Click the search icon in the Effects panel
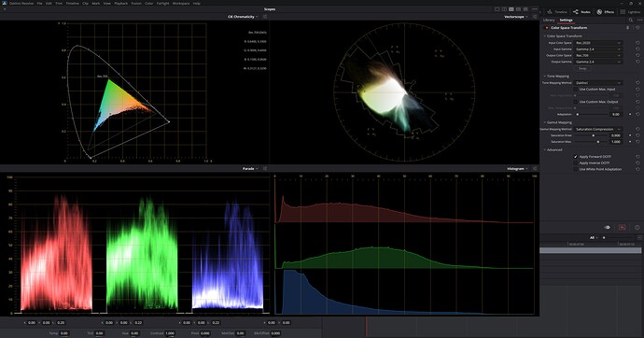Viewport: 644px width, 338px height. 630,21
